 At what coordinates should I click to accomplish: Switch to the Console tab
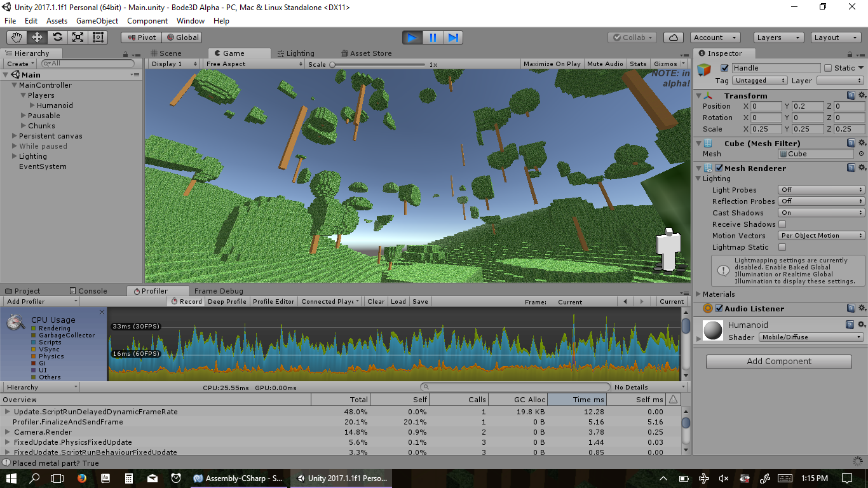coord(88,291)
